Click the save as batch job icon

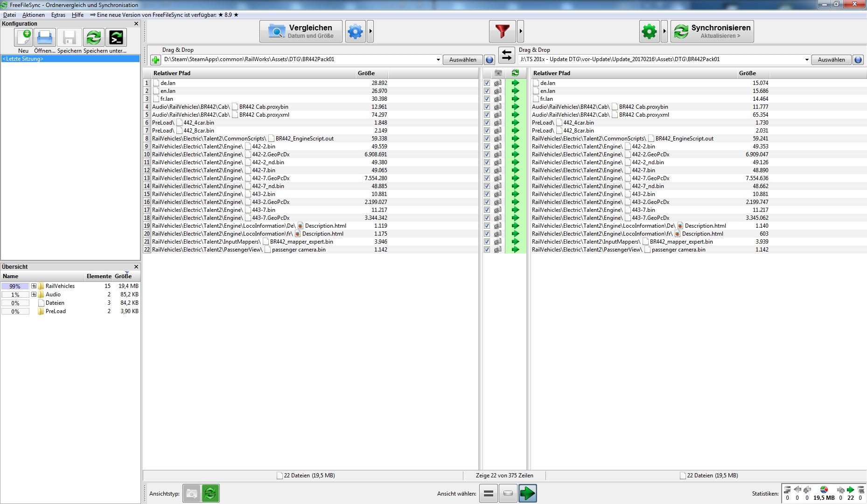116,37
